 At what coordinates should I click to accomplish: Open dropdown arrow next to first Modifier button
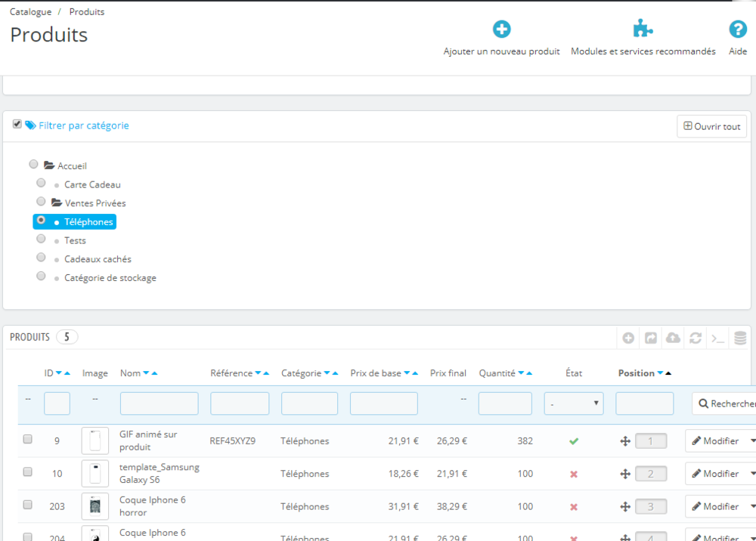point(751,441)
